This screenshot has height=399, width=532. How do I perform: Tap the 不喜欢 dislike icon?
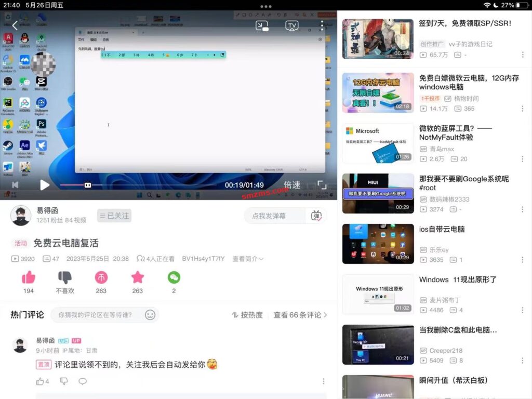point(65,277)
